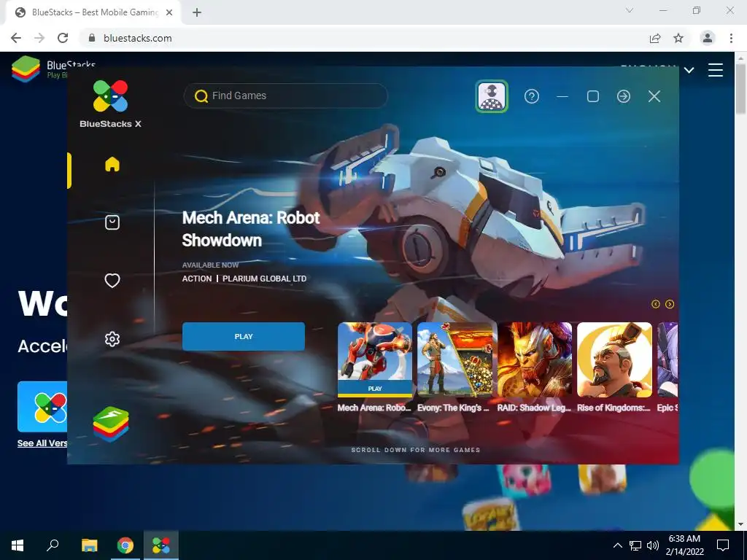Expand the language dropdown chevron on the website
The height and width of the screenshot is (560, 747).
tap(689, 71)
